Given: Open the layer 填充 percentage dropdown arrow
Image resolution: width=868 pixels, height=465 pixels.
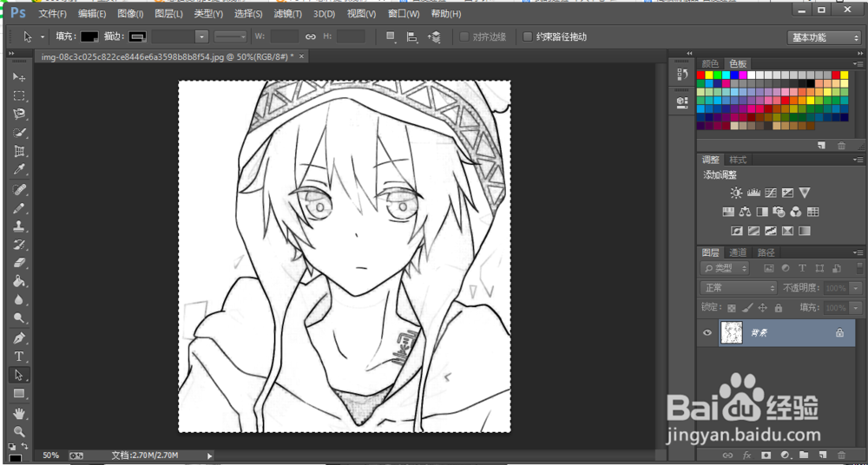Looking at the screenshot, I should point(857,308).
